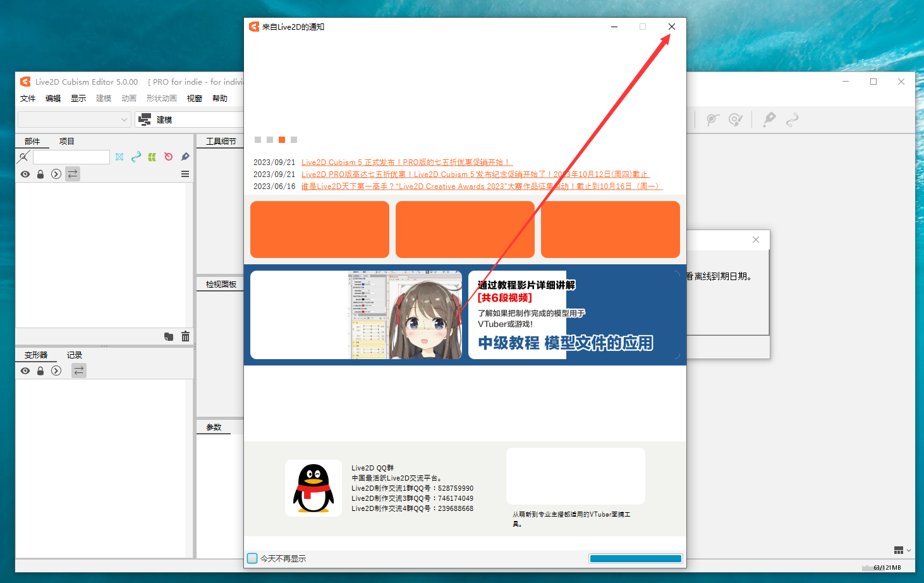Filter parts by teal curved path icon
Image resolution: width=924 pixels, height=583 pixels.
coord(136,157)
